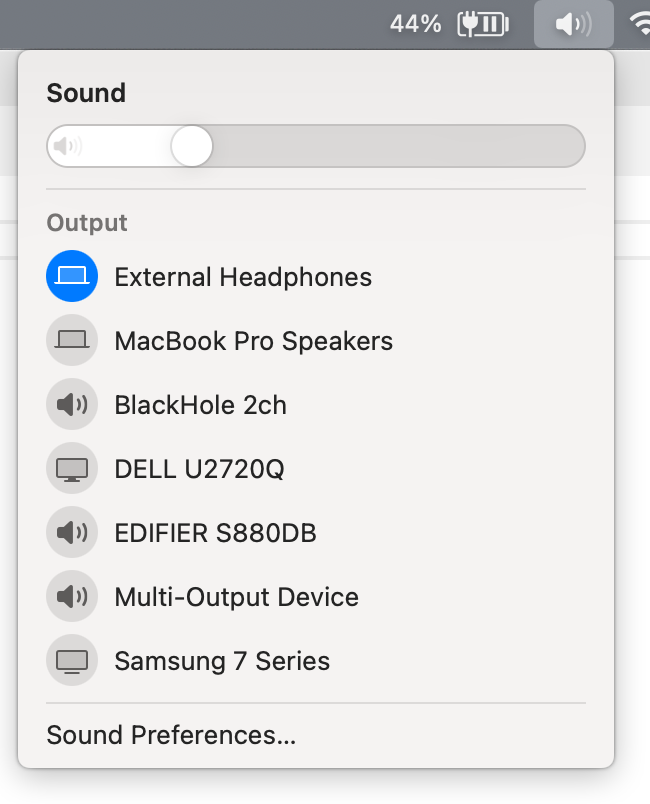
Task: Click the Multi-Output Device speaker icon
Action: coord(72,597)
